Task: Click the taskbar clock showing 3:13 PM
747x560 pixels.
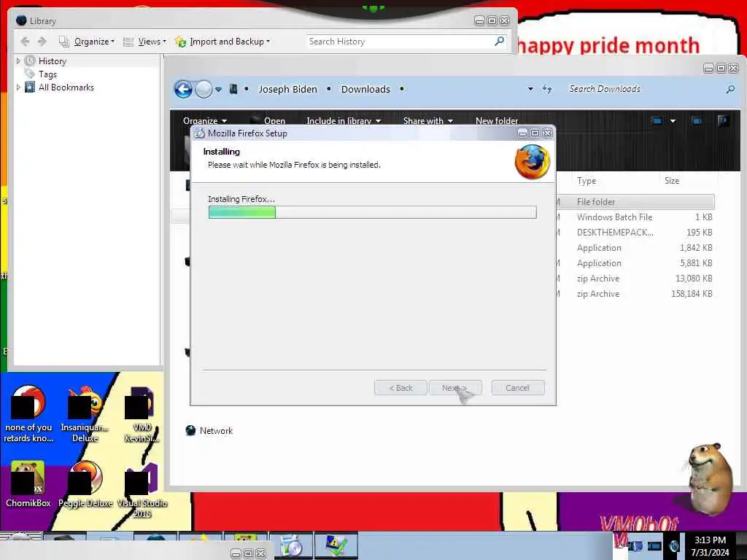Action: click(711, 545)
